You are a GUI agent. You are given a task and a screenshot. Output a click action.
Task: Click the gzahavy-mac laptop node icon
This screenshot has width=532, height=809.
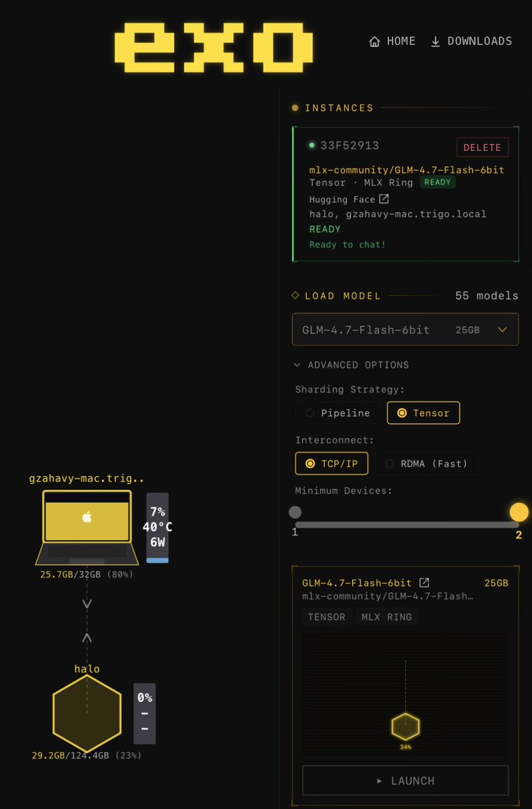click(x=87, y=528)
